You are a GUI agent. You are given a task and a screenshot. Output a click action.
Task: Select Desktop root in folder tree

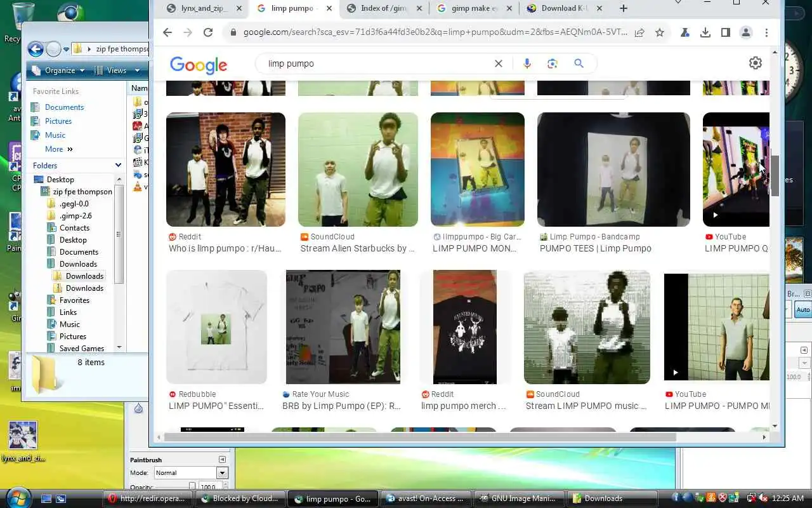point(60,180)
